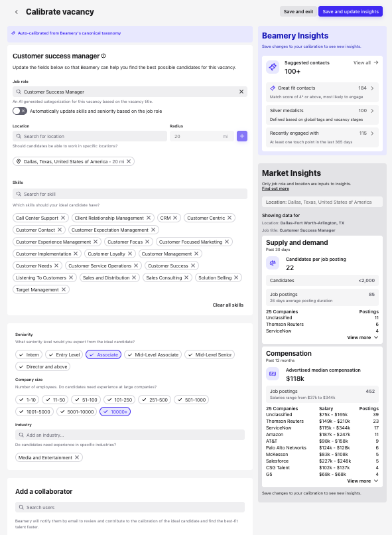
Task: Open the Silver medalists insight chevron
Action: click(x=372, y=110)
